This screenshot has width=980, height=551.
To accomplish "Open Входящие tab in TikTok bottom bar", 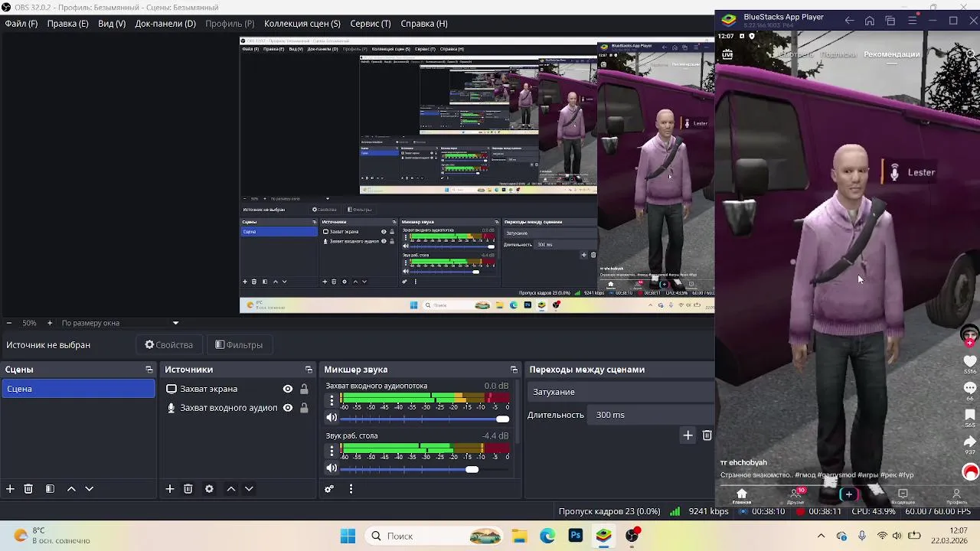I will tap(903, 497).
